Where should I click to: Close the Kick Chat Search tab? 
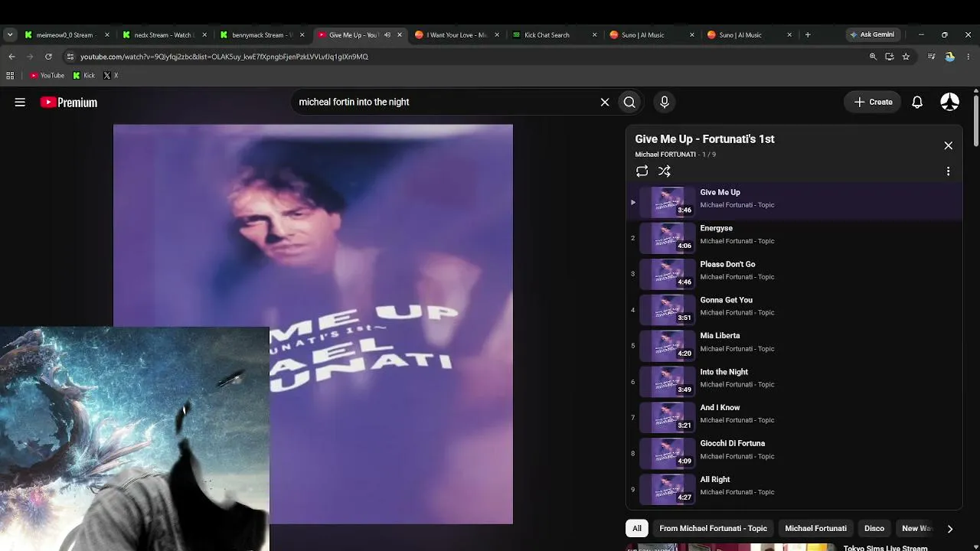point(595,34)
